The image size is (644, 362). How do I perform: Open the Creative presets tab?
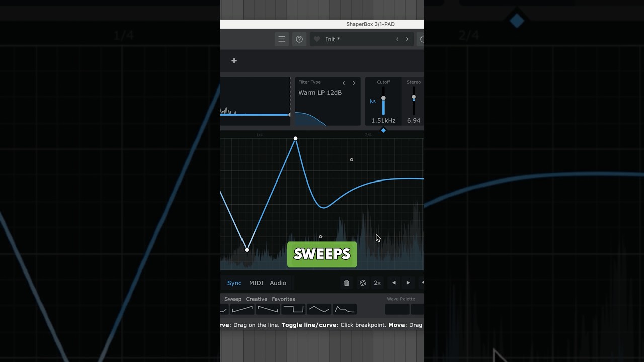257,299
